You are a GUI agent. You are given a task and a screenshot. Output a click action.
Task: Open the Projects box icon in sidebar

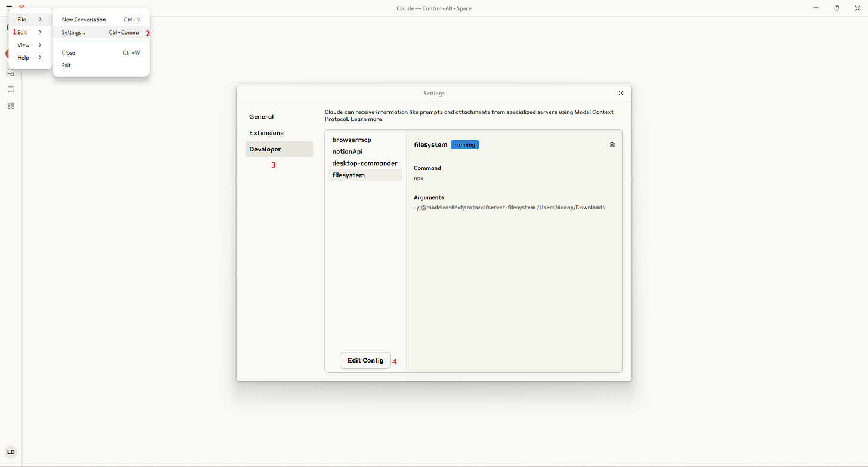[11, 89]
